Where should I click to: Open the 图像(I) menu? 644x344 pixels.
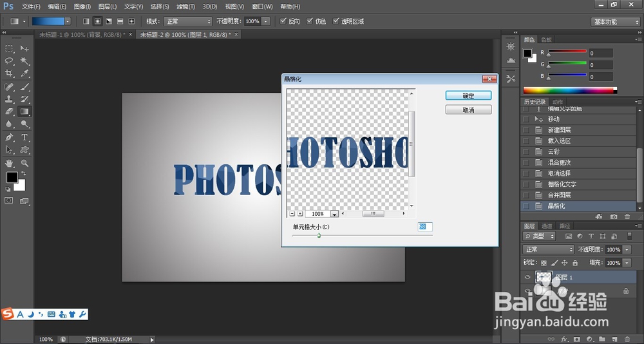[82, 6]
